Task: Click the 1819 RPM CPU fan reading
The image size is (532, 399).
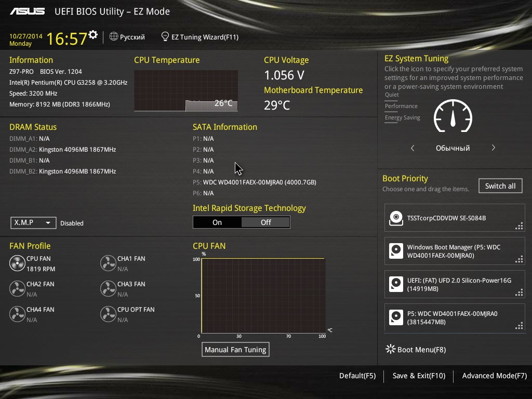Action: point(41,269)
